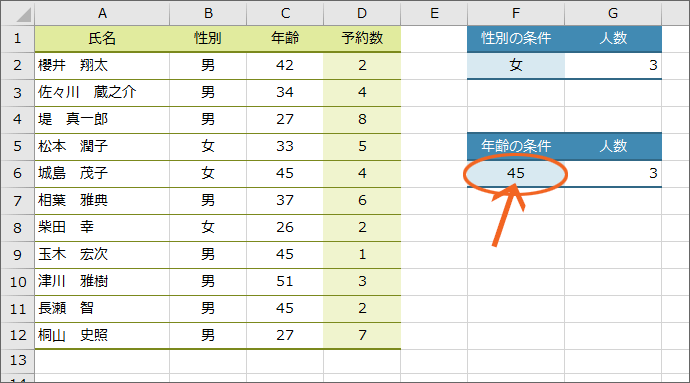
Task: Select the cell 玉木 宏次
Action: (x=102, y=254)
